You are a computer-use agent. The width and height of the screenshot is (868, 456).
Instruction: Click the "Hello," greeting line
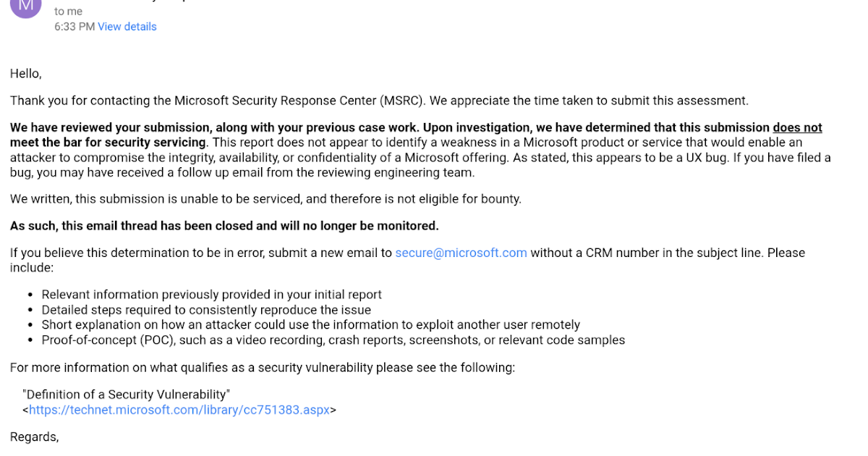tap(26, 73)
